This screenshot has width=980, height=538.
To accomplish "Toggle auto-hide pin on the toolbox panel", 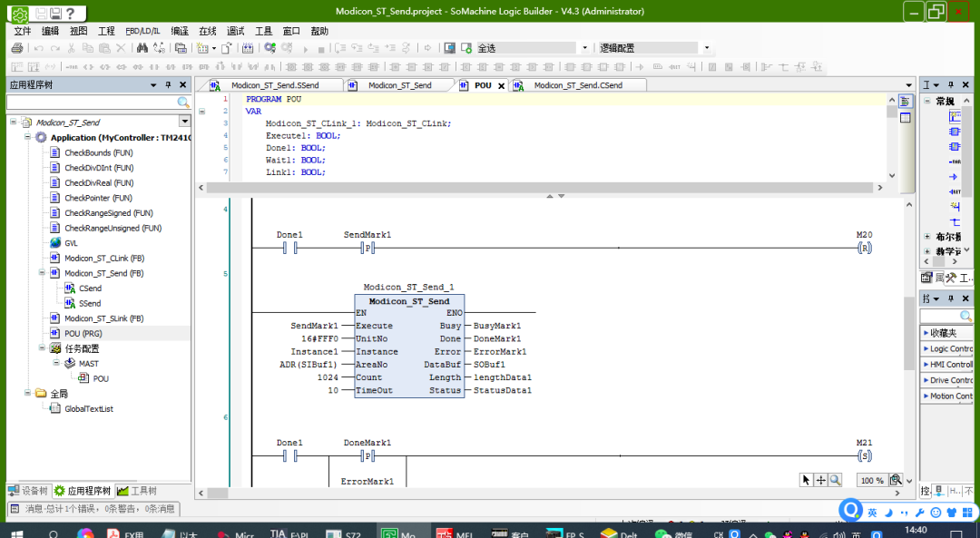I will (x=951, y=85).
